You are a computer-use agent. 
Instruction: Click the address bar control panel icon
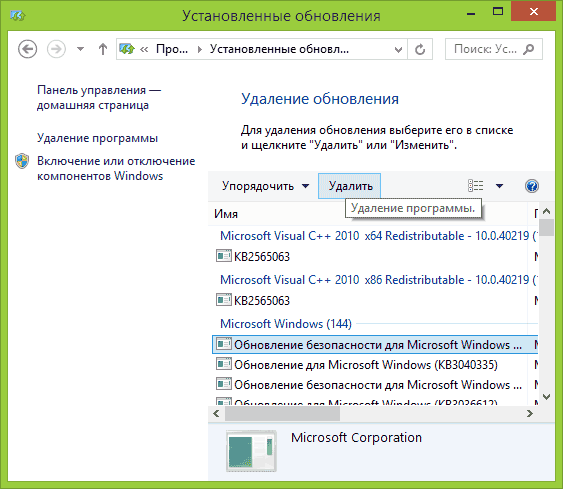127,49
